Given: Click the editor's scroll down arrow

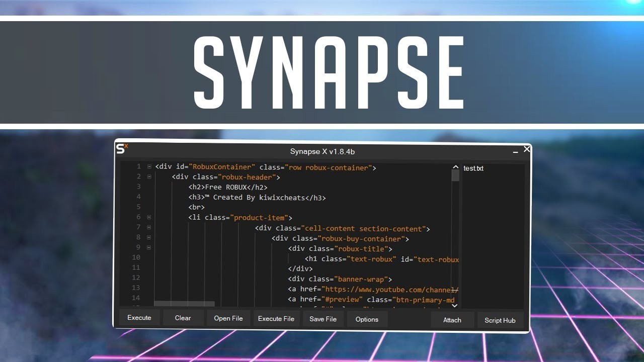Looking at the screenshot, I should pos(455,305).
